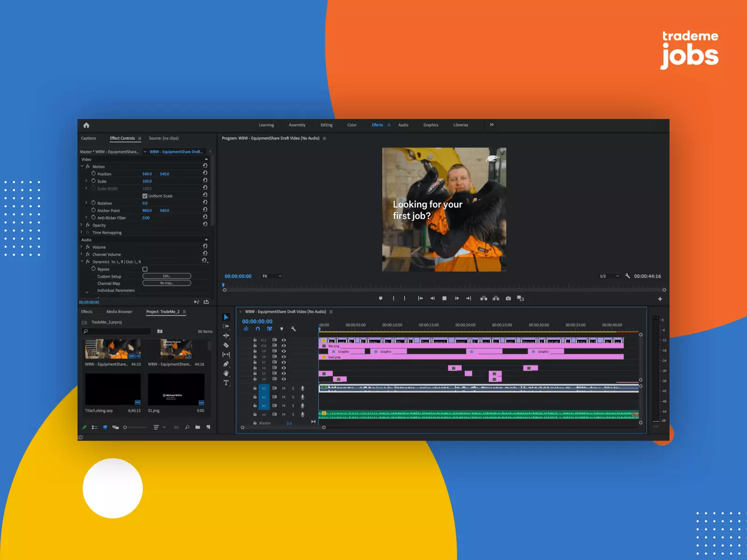Click Export button in Effect Controls

[x=206, y=302]
